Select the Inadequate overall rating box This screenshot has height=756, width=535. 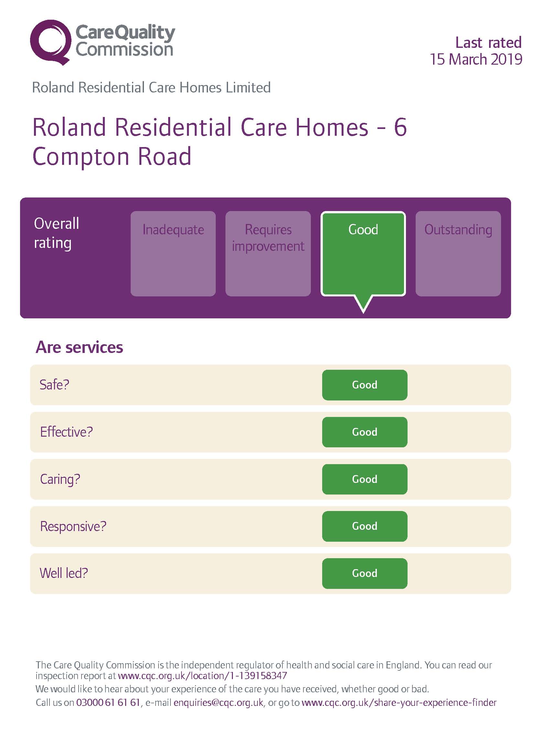point(173,253)
